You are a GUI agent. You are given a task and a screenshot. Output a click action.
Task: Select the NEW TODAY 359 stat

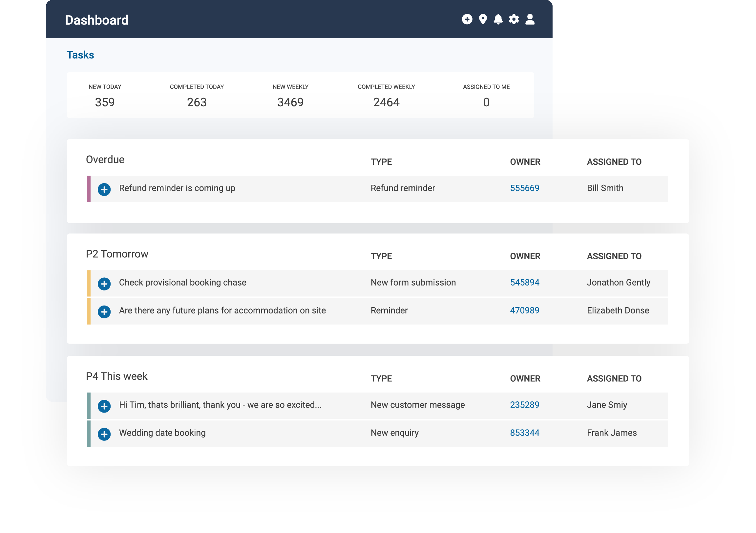[105, 96]
